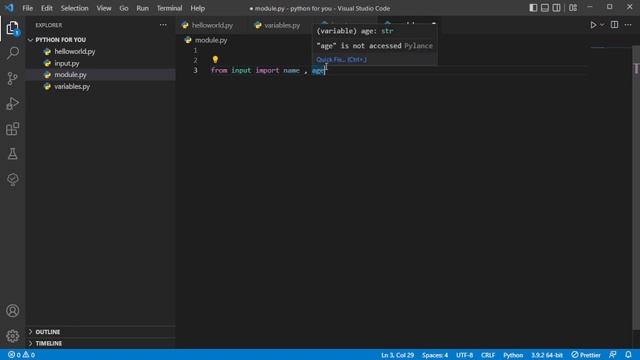Image resolution: width=640 pixels, height=360 pixels.
Task: Open the Testing flask icon
Action: coord(13,154)
